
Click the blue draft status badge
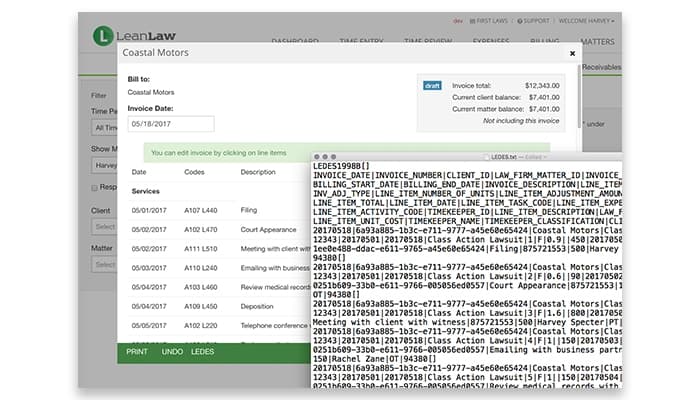pyautogui.click(x=433, y=86)
